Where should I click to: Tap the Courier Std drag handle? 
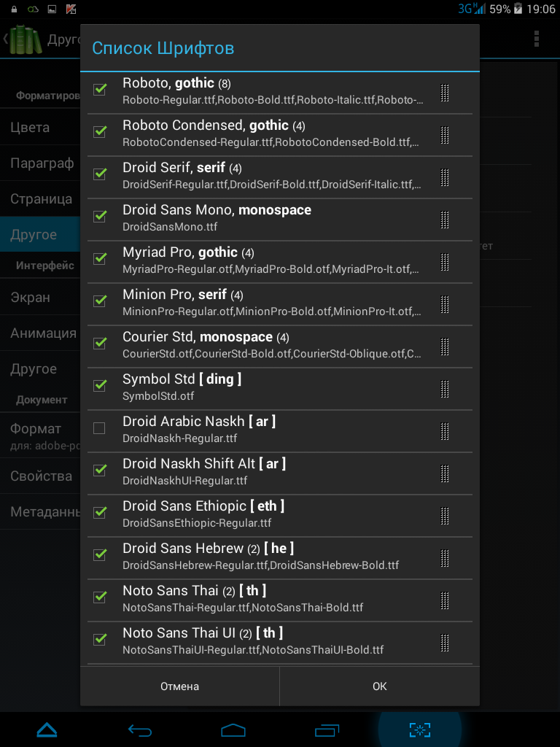point(444,347)
